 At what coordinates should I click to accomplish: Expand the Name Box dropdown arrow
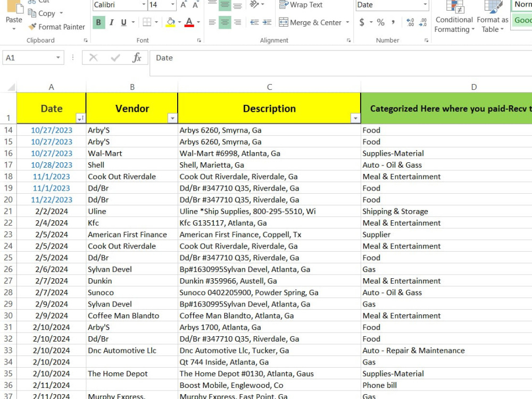click(59, 57)
